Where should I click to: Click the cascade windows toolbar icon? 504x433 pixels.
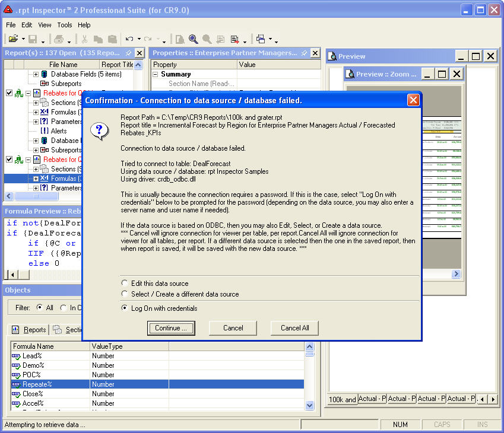(261, 39)
